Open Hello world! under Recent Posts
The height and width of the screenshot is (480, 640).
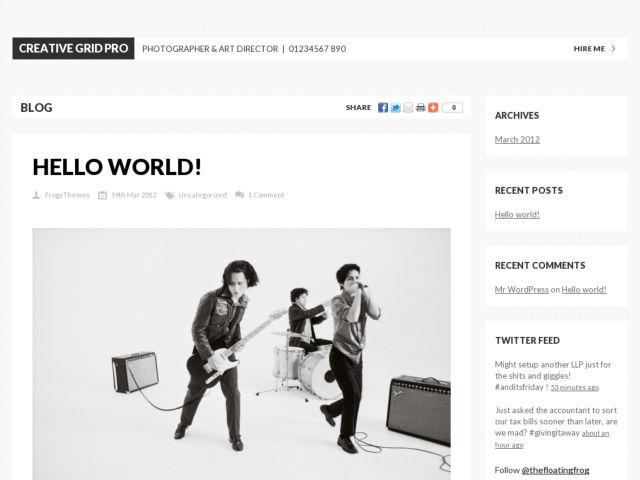(x=517, y=214)
